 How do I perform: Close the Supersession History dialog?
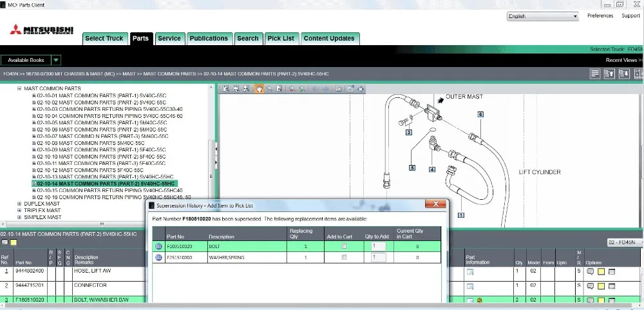pyautogui.click(x=435, y=204)
